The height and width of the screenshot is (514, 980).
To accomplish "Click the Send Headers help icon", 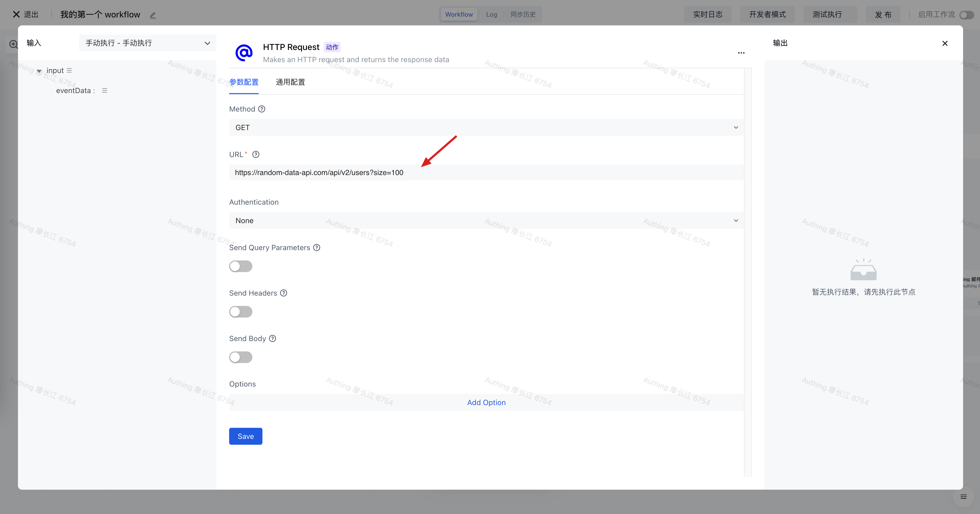I will tap(283, 293).
